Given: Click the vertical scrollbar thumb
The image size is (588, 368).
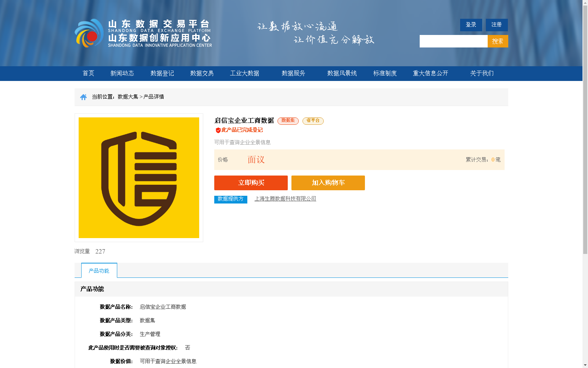Looking at the screenshot, I should 585,130.
